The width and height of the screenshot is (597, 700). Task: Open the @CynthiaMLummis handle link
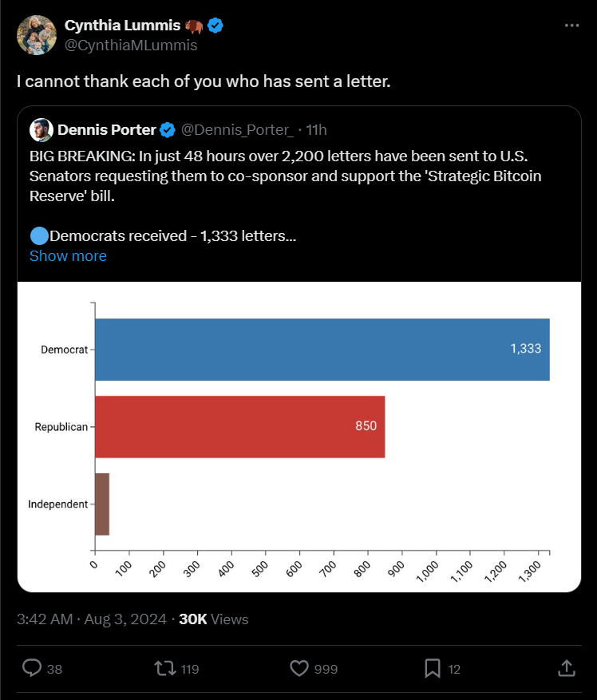click(131, 45)
